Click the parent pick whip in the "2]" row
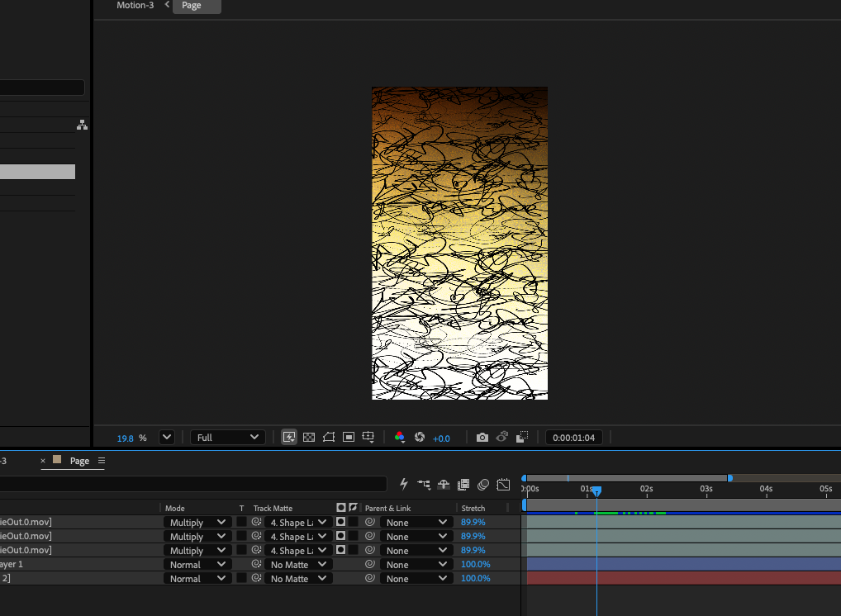The image size is (841, 616). (x=369, y=578)
